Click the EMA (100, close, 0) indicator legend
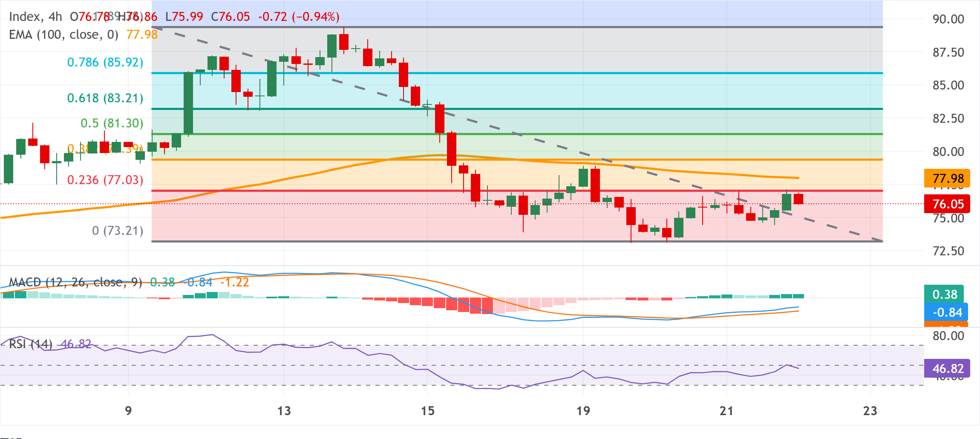 pos(64,35)
